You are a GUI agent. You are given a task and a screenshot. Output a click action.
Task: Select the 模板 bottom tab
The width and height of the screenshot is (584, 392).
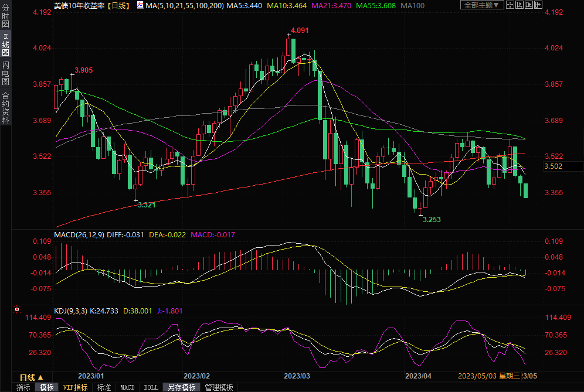[x=46, y=387]
